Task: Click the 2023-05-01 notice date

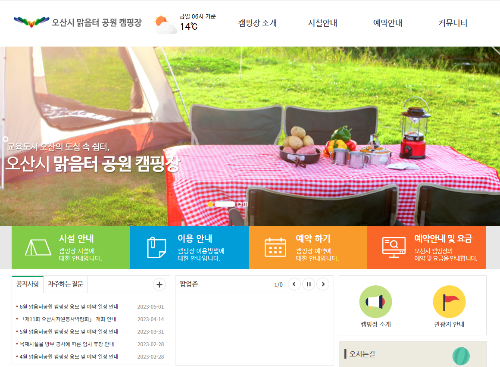Action: (x=151, y=307)
